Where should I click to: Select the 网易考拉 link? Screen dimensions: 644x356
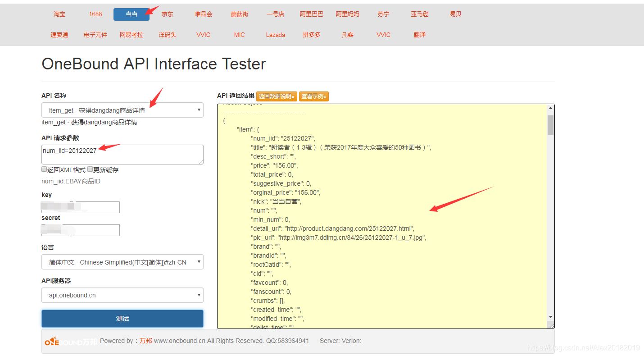[x=132, y=35]
